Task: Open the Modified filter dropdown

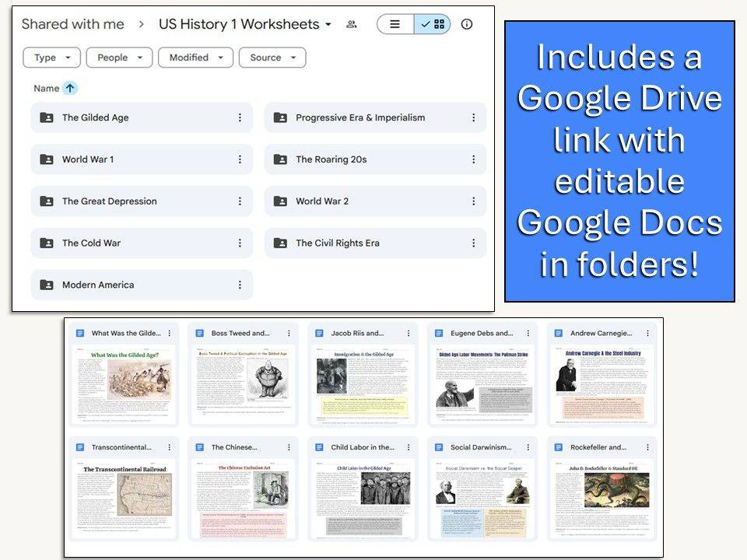Action: tap(196, 58)
